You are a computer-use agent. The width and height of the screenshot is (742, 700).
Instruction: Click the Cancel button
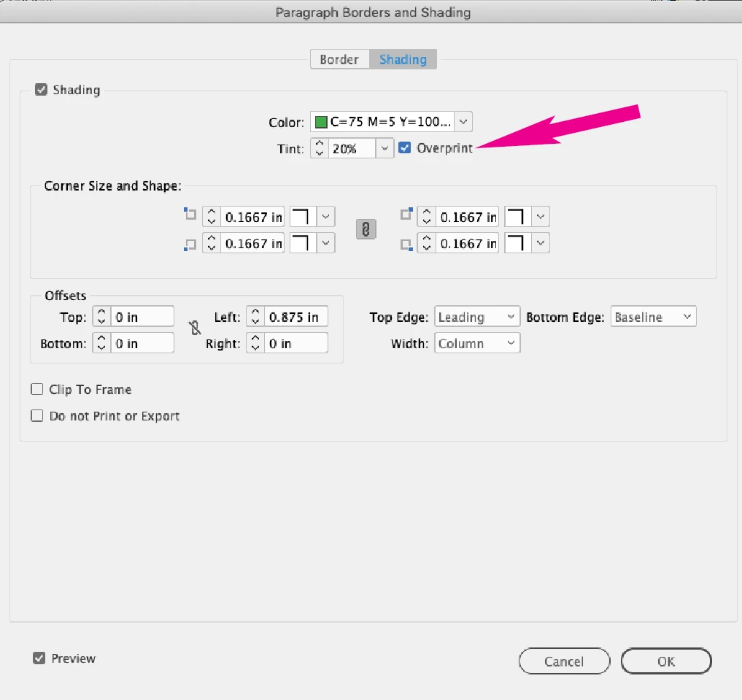coord(564,661)
